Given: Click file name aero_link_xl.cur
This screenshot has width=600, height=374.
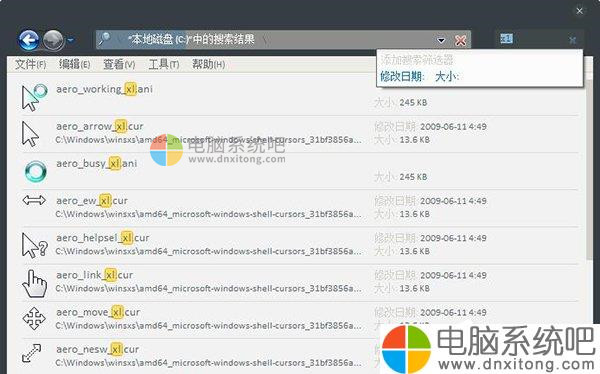Looking at the screenshot, I should coord(95,275).
